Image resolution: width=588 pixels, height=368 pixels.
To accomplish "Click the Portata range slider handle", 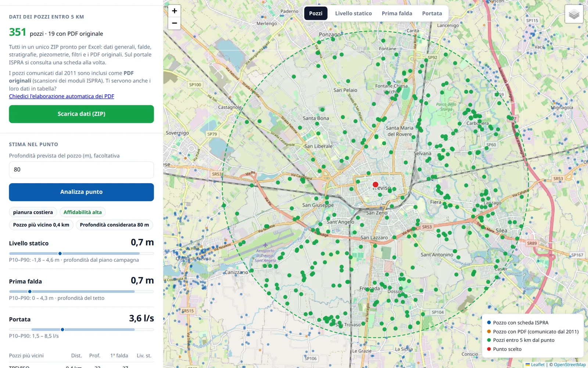I will point(62,329).
